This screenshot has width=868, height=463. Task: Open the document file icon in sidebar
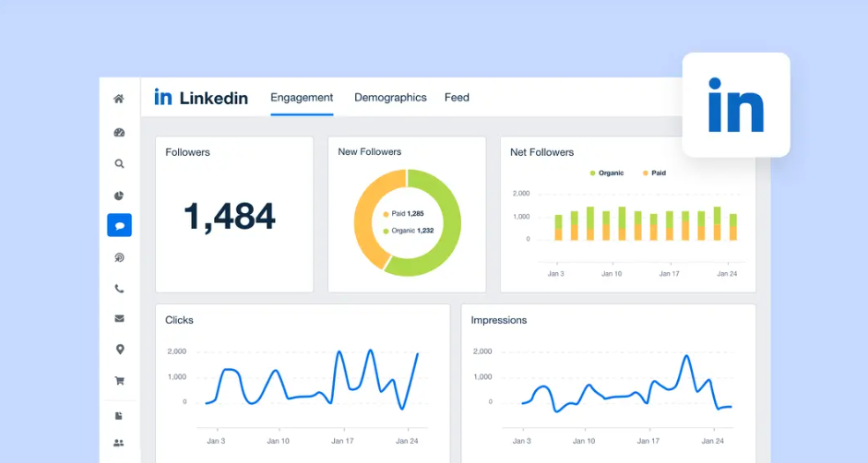(118, 416)
